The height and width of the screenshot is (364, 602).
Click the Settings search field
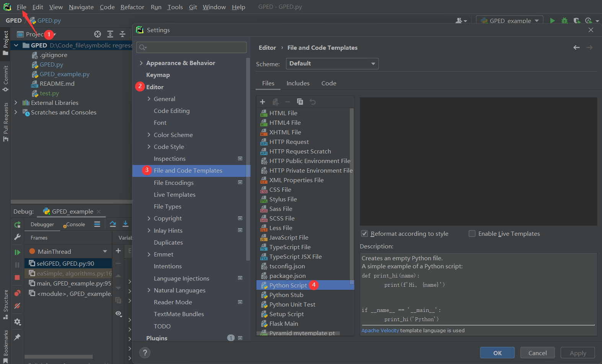pos(191,47)
